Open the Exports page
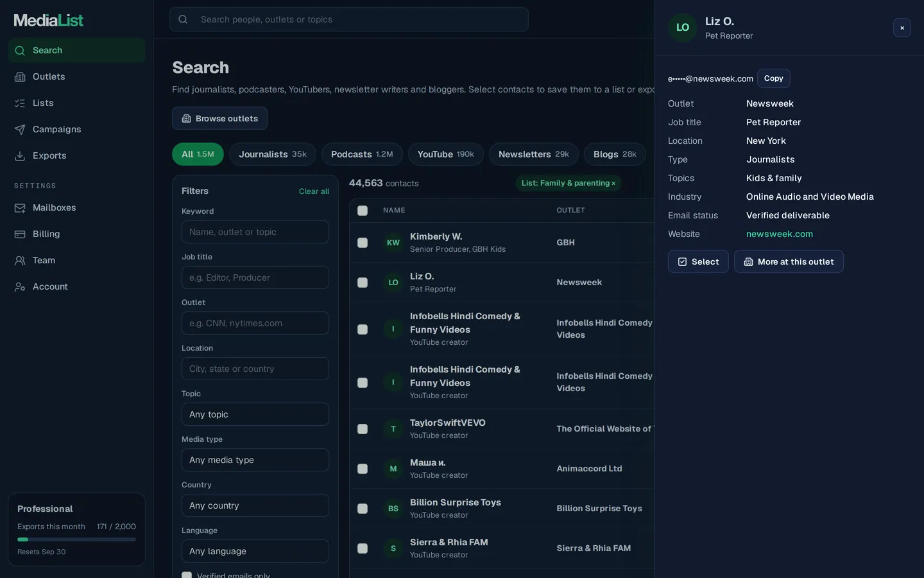This screenshot has height=578, width=924. 76,155
